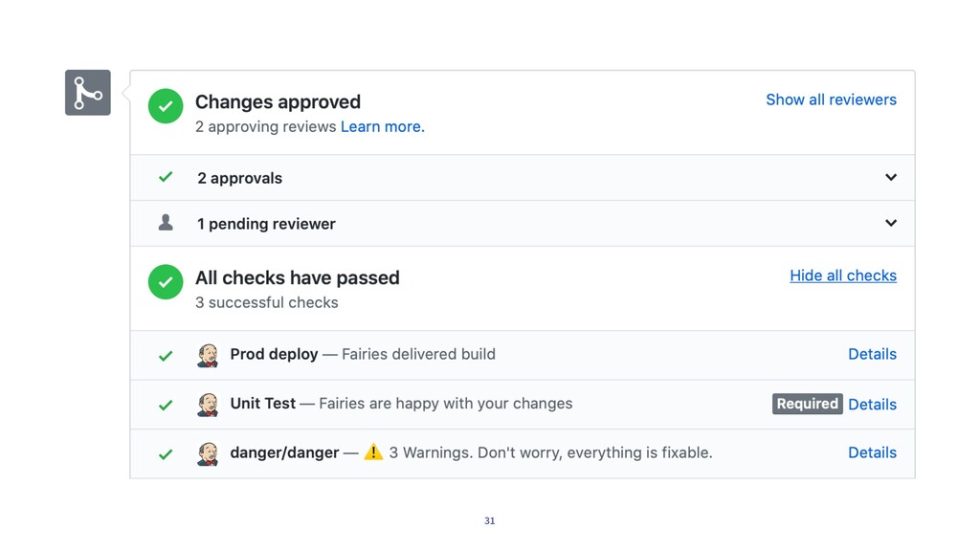
Task: Follow the Learn more link
Action: point(383,127)
